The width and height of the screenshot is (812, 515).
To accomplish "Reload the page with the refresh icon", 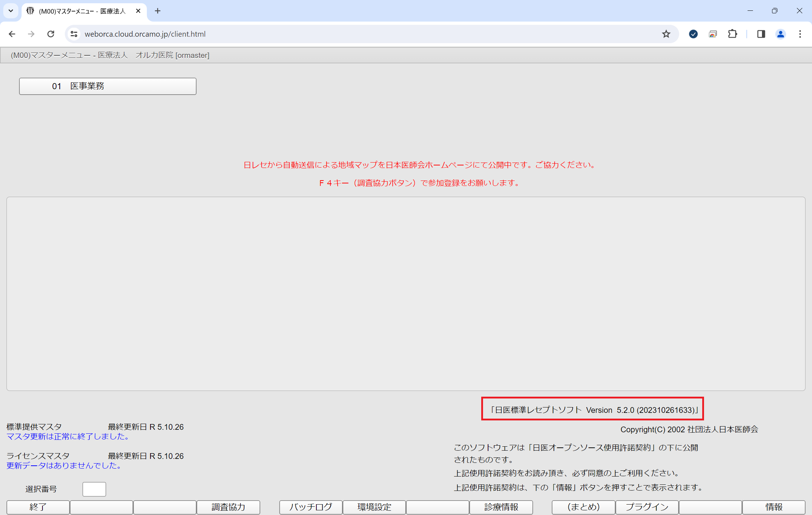I will (x=50, y=34).
